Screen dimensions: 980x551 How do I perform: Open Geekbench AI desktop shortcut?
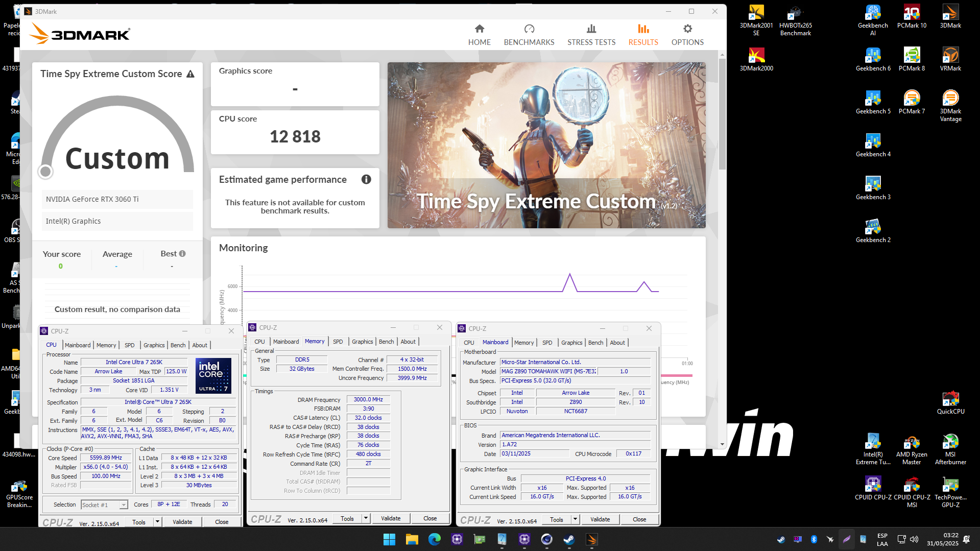(x=873, y=20)
